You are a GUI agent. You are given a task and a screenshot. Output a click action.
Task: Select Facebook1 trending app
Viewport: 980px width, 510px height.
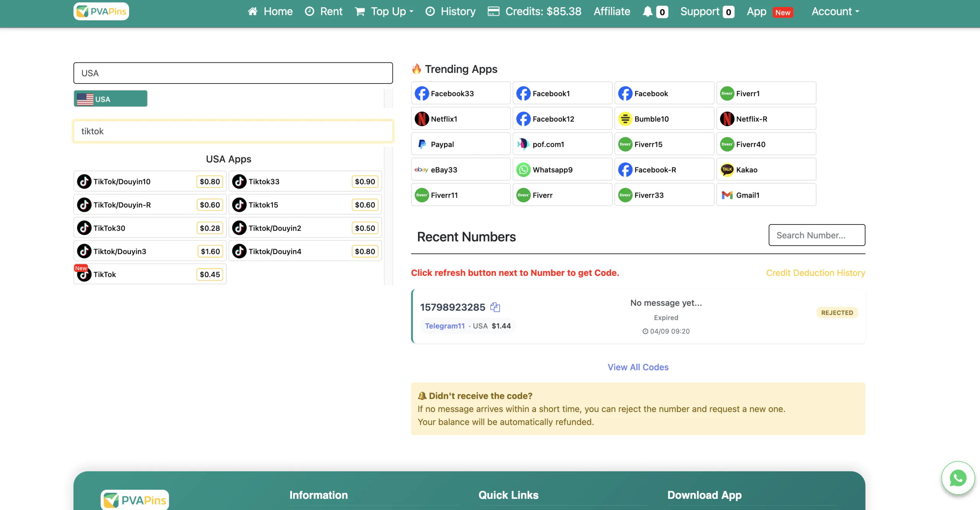562,93
